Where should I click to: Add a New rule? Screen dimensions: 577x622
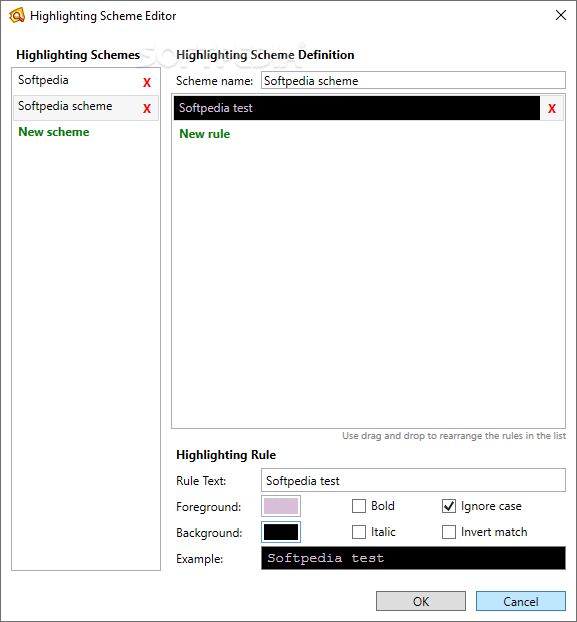pos(205,134)
